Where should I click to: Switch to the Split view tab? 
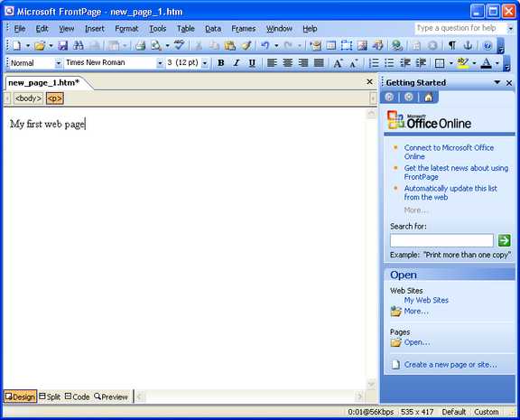(50, 397)
